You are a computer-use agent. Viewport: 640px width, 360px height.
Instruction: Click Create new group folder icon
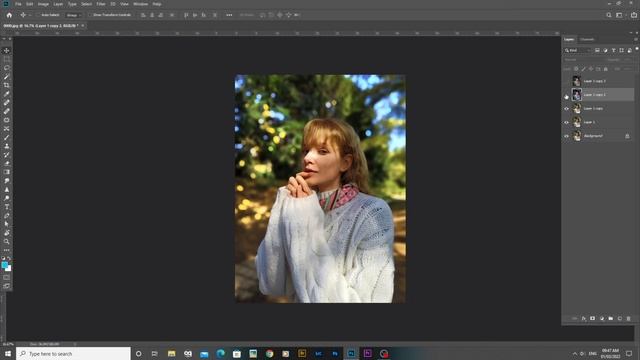[611, 318]
